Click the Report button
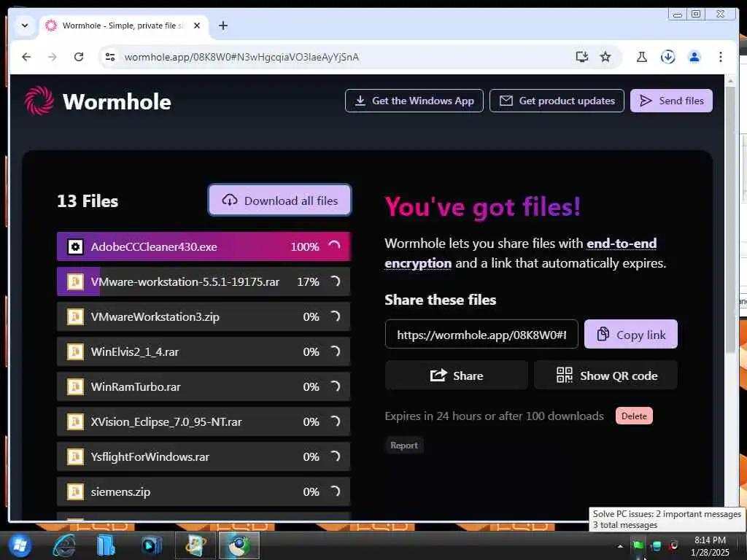The height and width of the screenshot is (560, 747). (404, 446)
